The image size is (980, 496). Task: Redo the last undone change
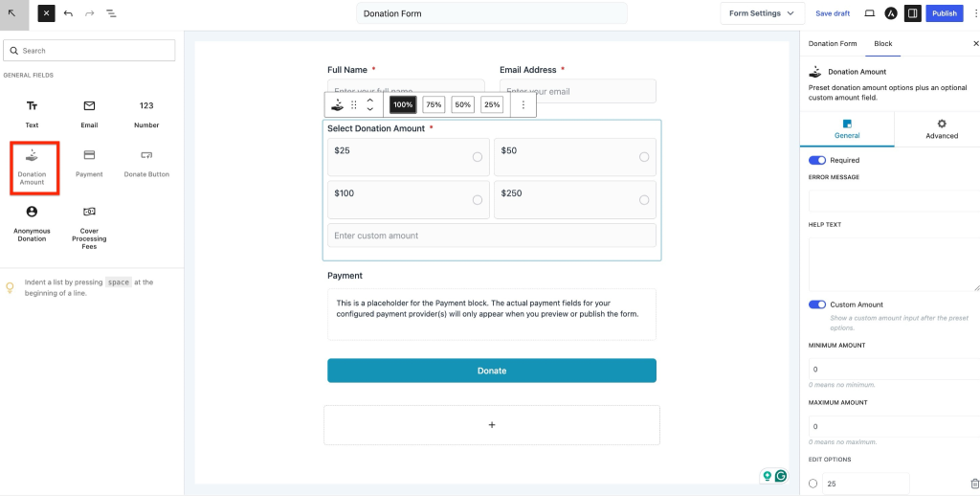pyautogui.click(x=89, y=13)
